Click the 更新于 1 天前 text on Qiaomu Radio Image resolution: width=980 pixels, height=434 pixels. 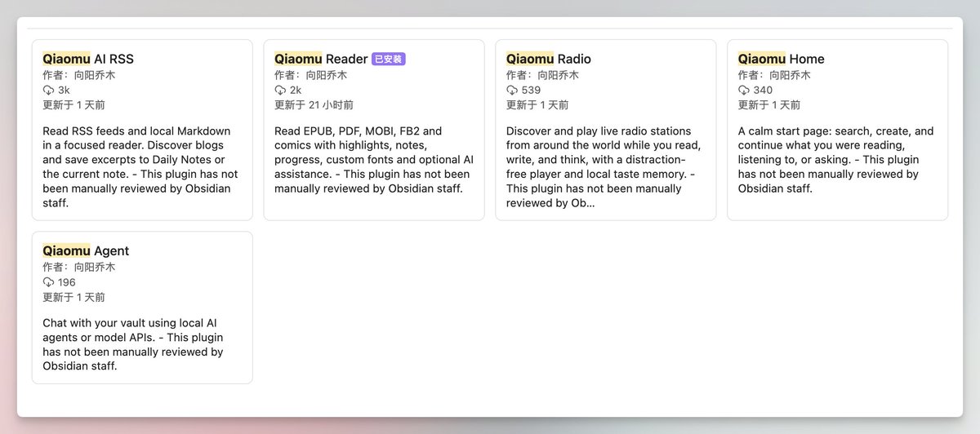(537, 104)
